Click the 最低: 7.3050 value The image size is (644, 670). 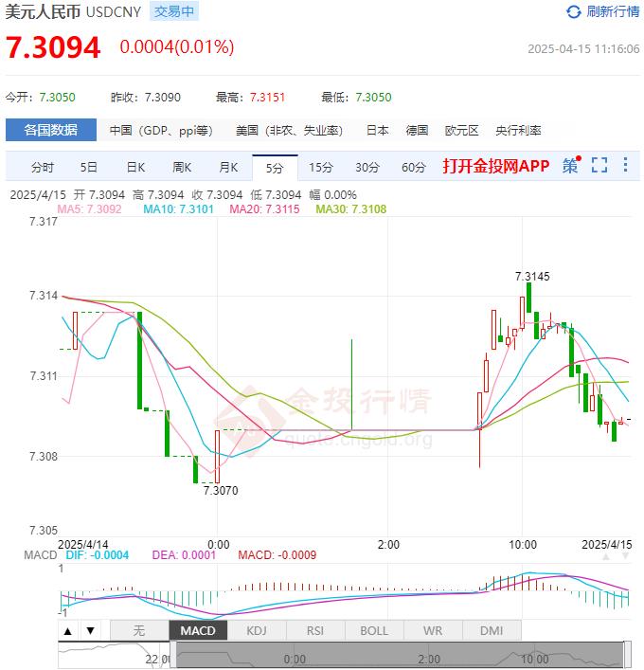(356, 97)
